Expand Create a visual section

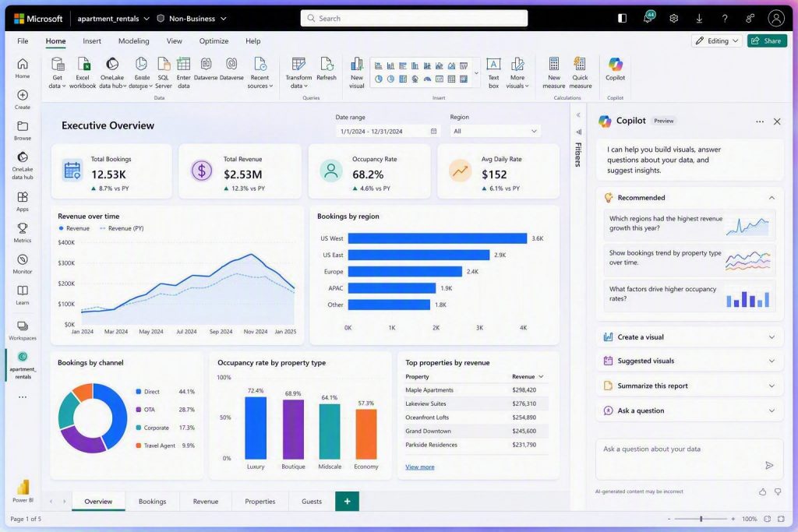(690, 336)
